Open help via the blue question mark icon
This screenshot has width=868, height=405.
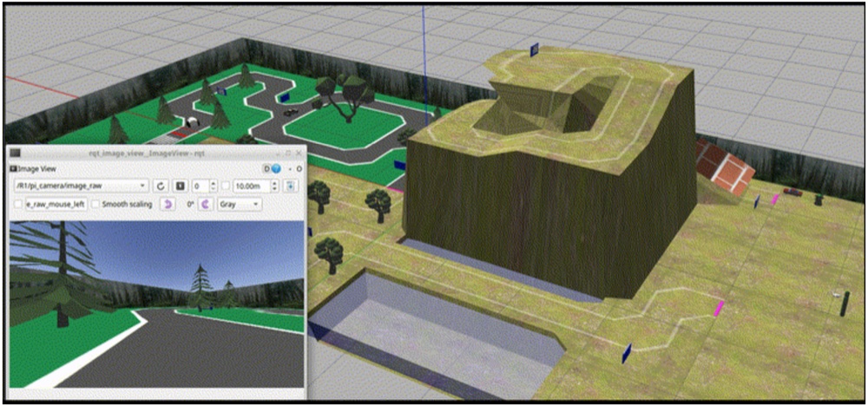[x=276, y=169]
